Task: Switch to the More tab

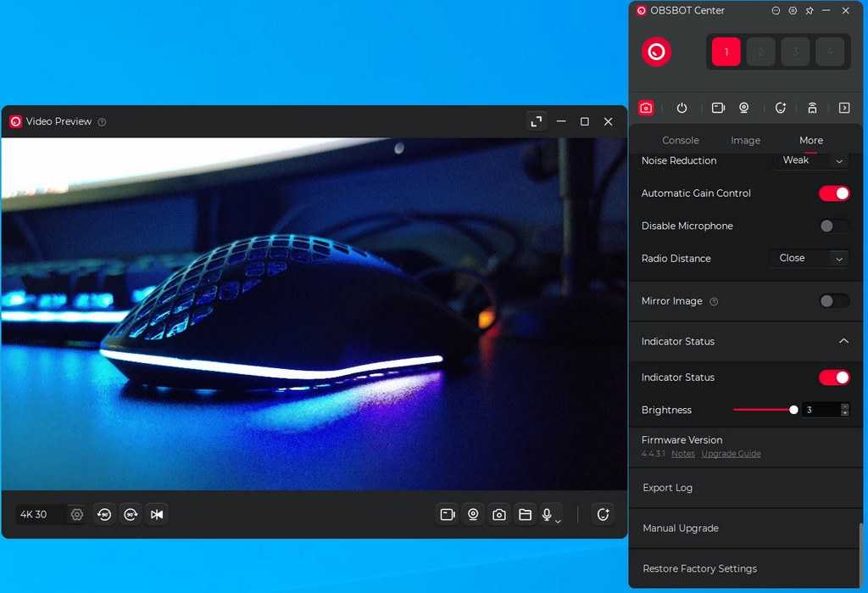Action: [811, 141]
